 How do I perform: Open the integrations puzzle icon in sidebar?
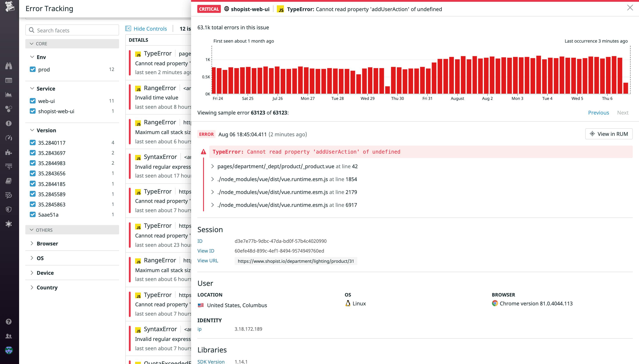(9, 152)
